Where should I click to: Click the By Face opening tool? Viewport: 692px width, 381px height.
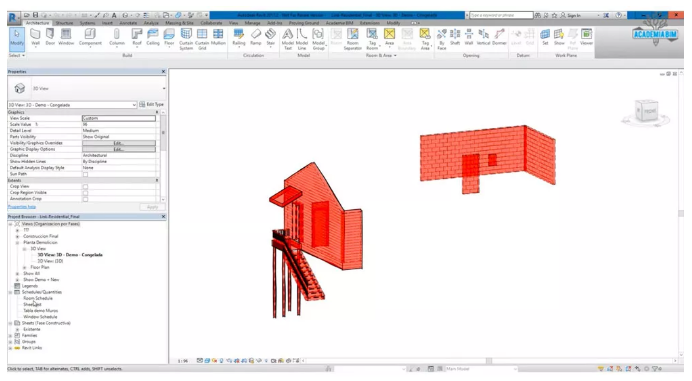[441, 39]
